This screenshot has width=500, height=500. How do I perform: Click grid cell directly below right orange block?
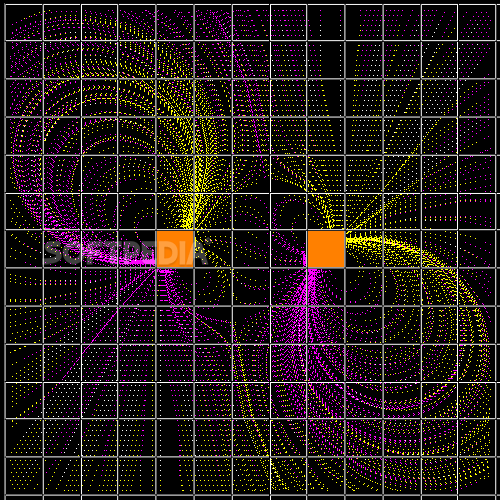tap(326, 287)
